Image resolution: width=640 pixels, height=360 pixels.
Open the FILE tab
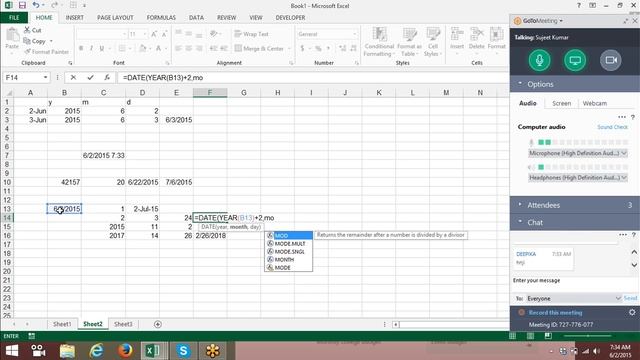(14, 18)
